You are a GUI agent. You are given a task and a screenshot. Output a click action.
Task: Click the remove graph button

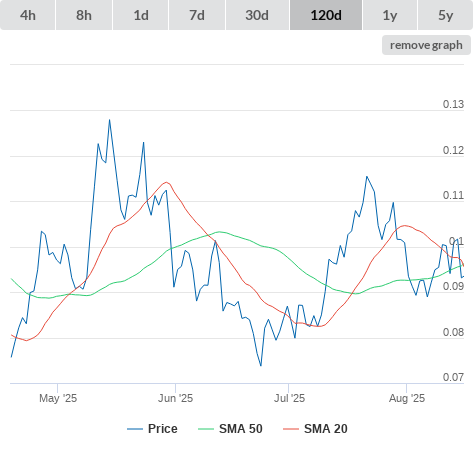(426, 45)
